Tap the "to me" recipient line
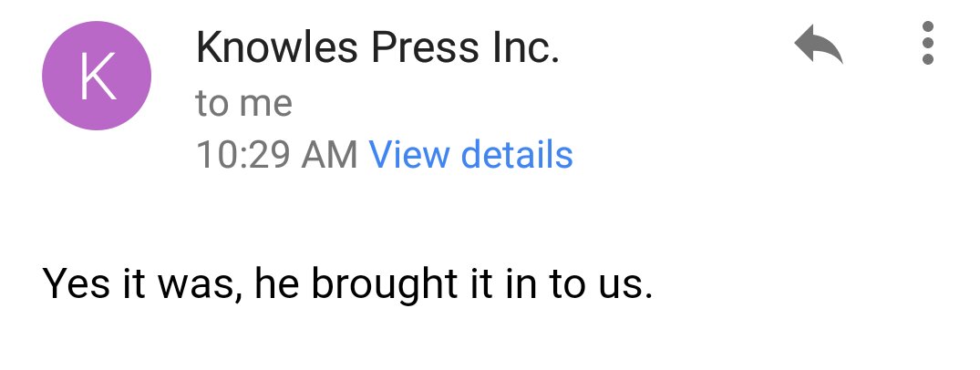The image size is (980, 370). 243,103
